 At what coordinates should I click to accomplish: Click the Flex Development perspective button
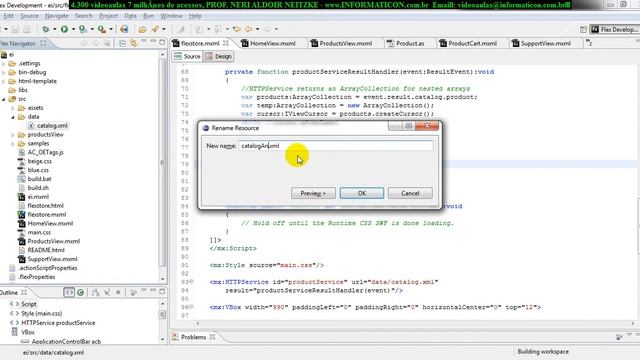(614, 29)
